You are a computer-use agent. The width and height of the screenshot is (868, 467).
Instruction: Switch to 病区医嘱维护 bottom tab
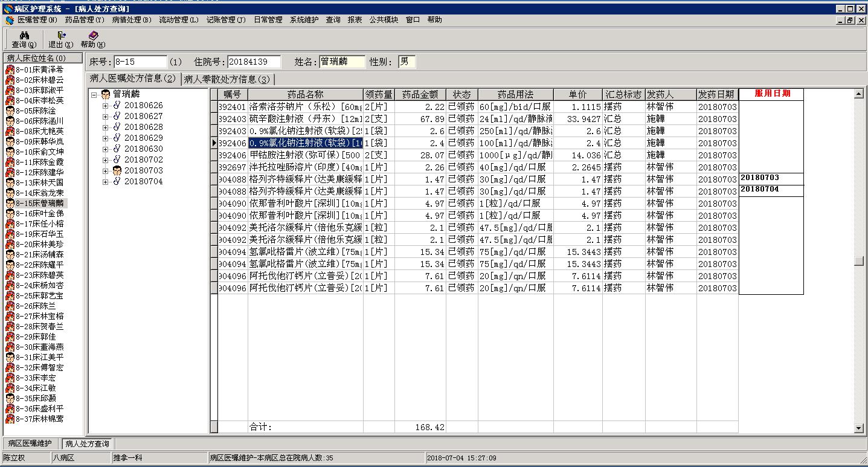click(30, 444)
